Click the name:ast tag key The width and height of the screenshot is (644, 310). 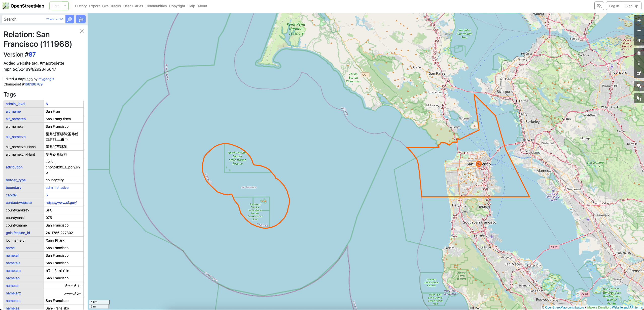13,301
